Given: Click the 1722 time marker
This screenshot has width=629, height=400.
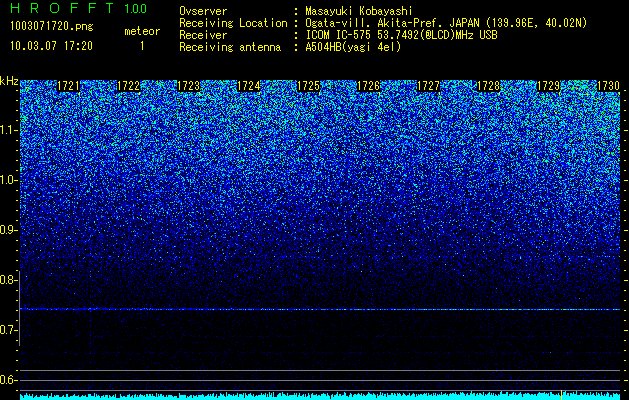Looking at the screenshot, I should (128, 86).
